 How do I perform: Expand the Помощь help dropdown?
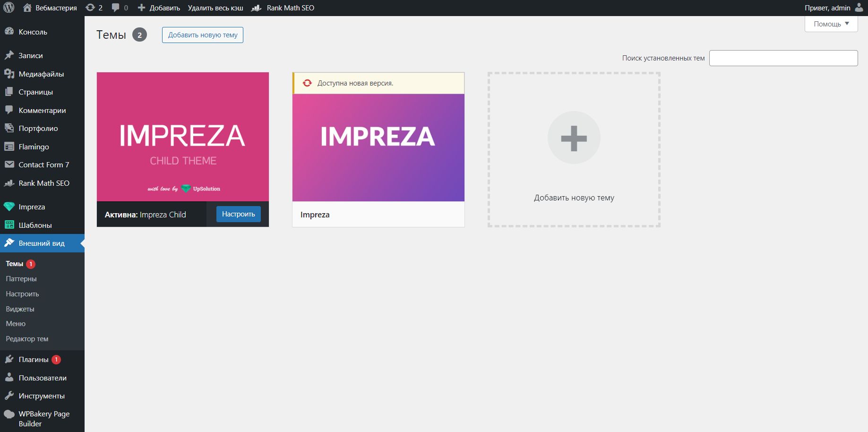pyautogui.click(x=831, y=24)
